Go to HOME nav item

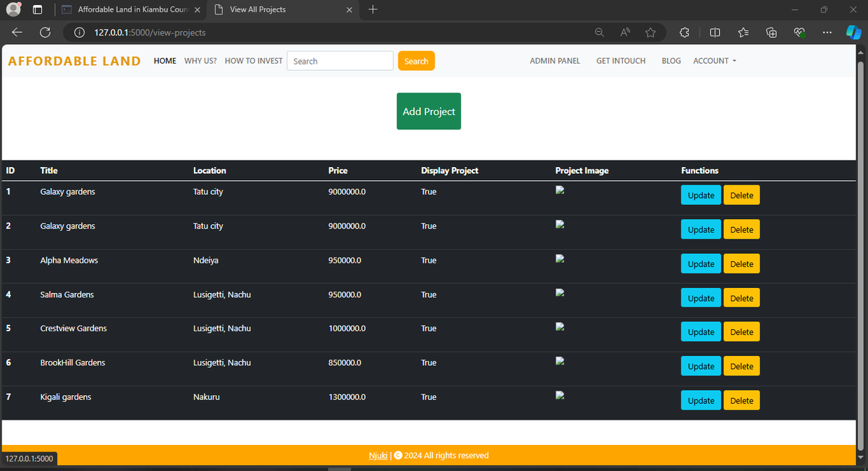(x=165, y=61)
